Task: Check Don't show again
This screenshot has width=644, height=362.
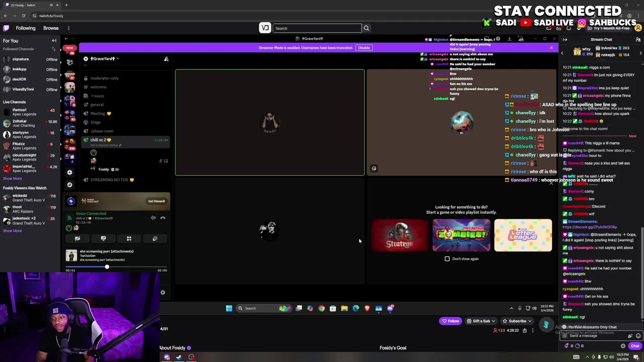Action: point(447,259)
